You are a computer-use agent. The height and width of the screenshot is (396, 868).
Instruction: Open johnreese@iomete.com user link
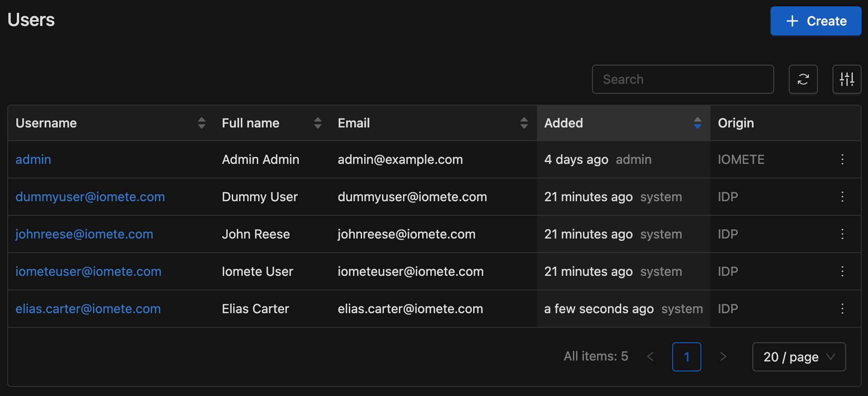[84, 234]
